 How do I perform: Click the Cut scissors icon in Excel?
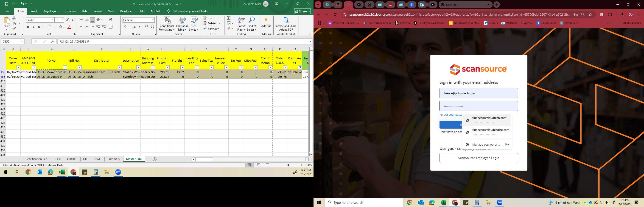click(x=14, y=18)
